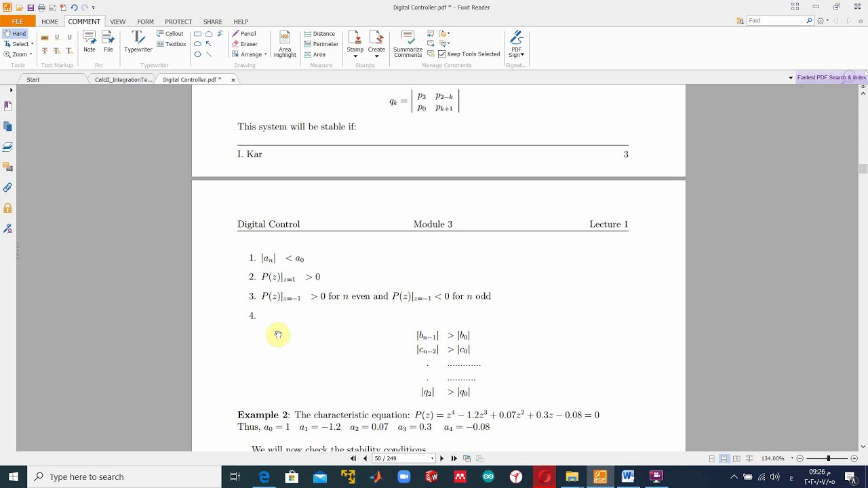Select the Pencil drawing tool
The height and width of the screenshot is (488, 868).
coord(244,34)
